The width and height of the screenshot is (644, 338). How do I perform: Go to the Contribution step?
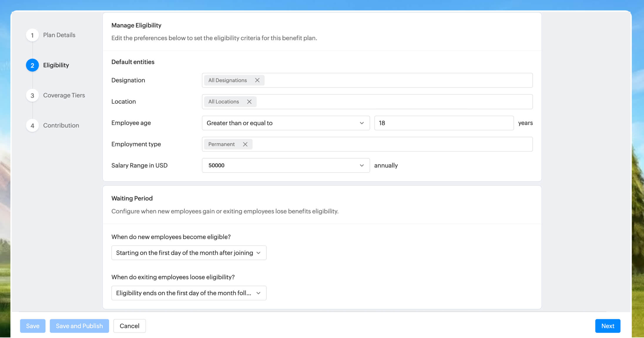61,125
